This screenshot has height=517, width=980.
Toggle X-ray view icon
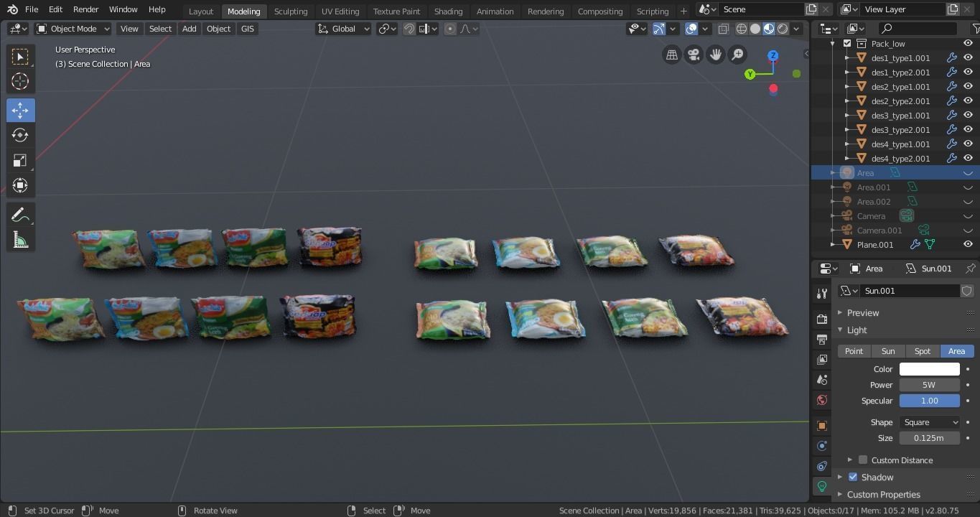point(723,29)
